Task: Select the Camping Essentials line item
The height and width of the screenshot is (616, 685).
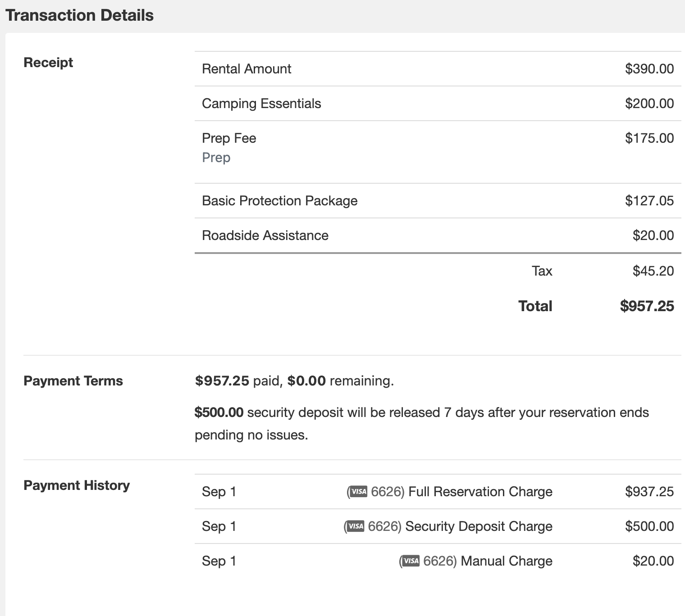Action: (261, 104)
